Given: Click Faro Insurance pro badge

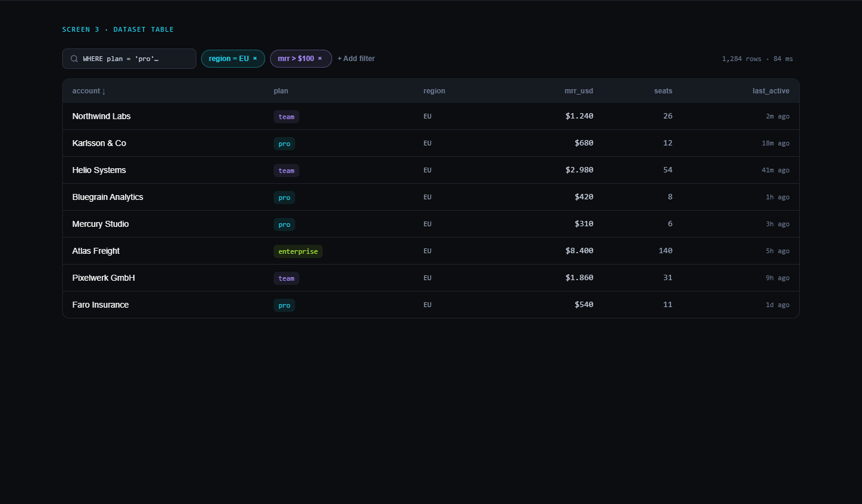Looking at the screenshot, I should coord(284,305).
